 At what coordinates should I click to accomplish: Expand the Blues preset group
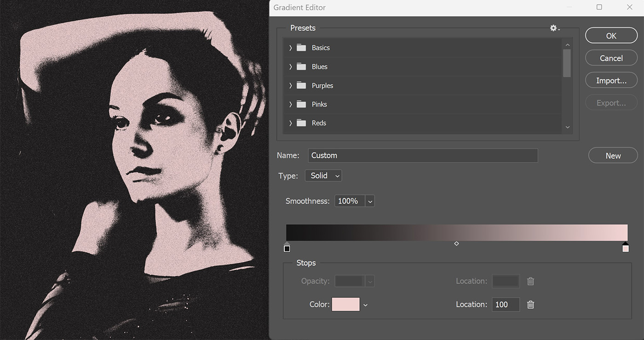pos(290,67)
